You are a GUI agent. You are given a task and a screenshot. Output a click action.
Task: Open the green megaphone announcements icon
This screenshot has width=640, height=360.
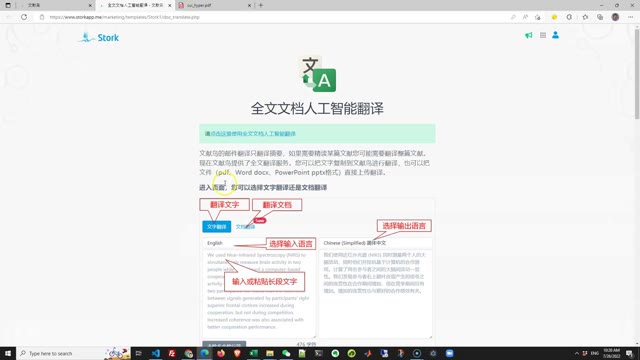coord(529,36)
